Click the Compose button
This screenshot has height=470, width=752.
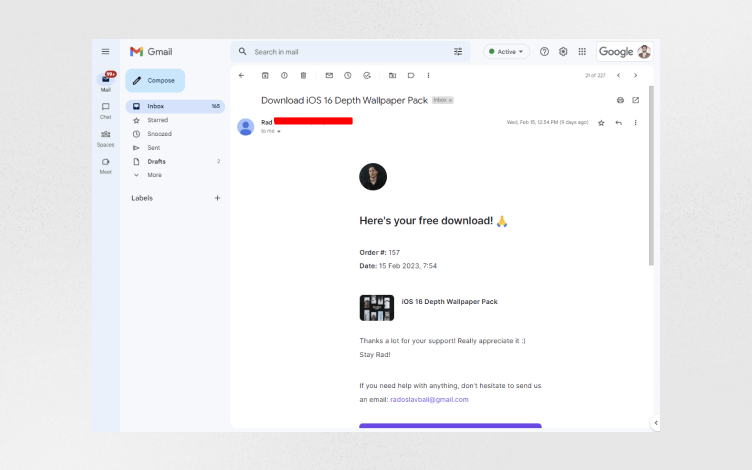click(155, 81)
